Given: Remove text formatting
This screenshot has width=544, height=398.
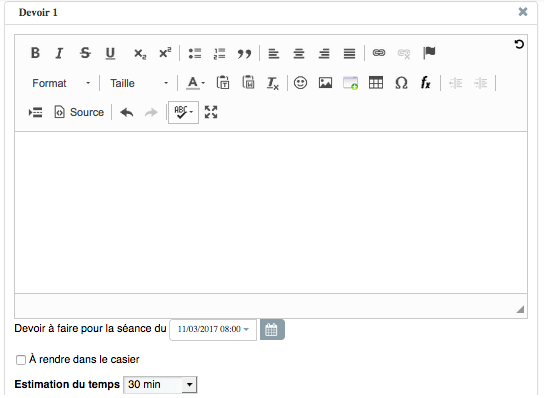Looking at the screenshot, I should click(x=272, y=83).
